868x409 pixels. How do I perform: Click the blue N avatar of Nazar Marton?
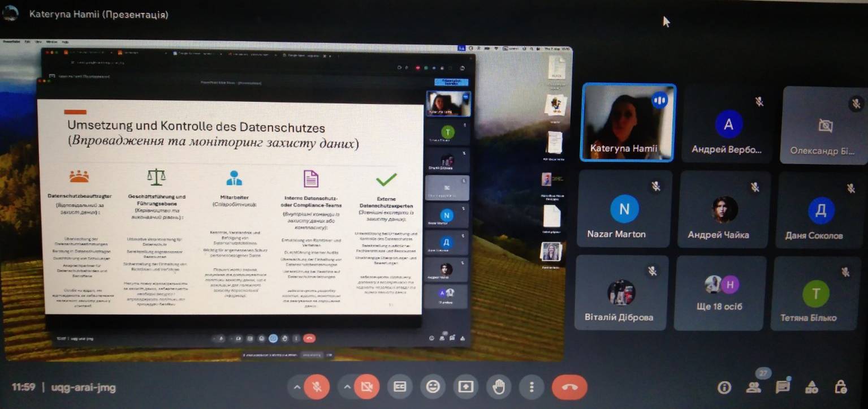pos(624,209)
